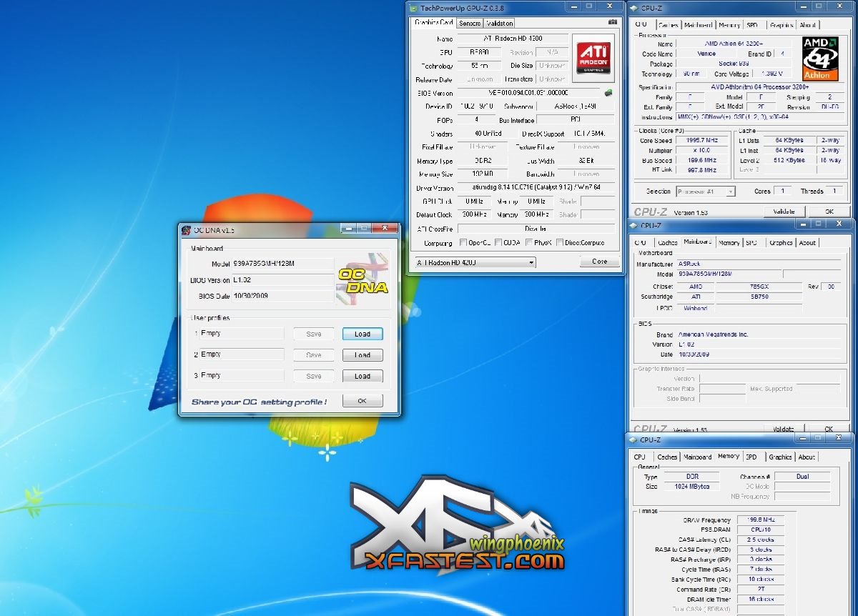Click the "Socket 939" package value
Image resolution: width=858 pixels, height=616 pixels.
point(734,64)
